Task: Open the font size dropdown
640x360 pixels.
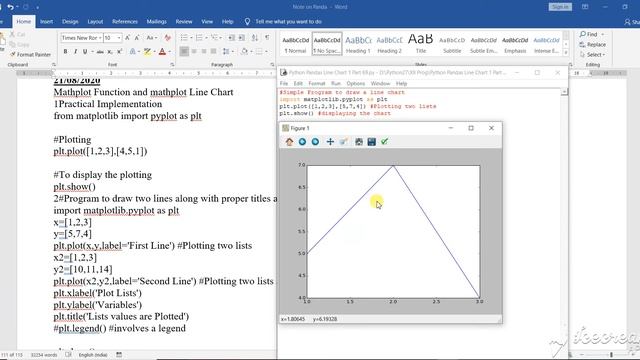Action: (x=119, y=38)
